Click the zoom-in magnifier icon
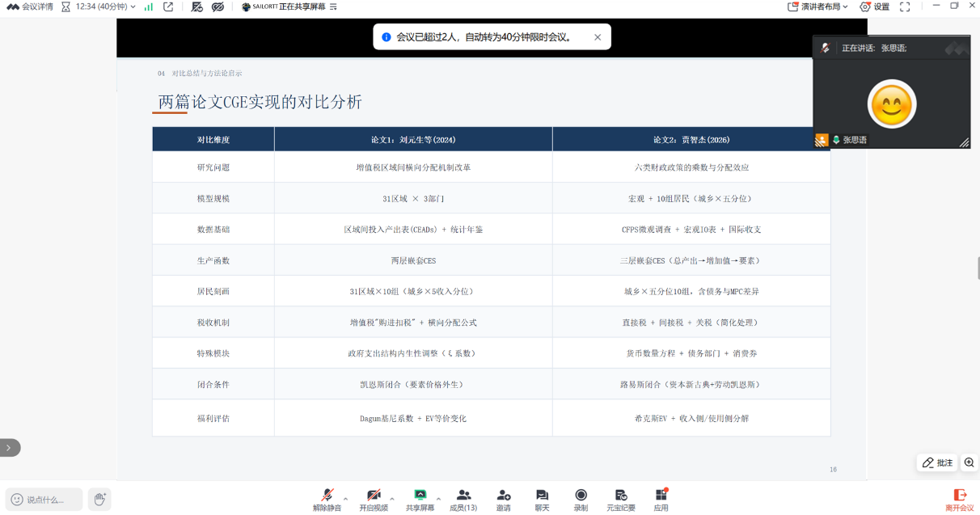This screenshot has width=980, height=515. pyautogui.click(x=969, y=462)
